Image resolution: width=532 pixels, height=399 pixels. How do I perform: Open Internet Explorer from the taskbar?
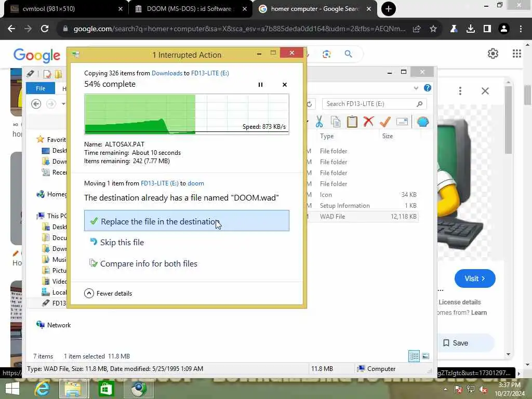43,389
